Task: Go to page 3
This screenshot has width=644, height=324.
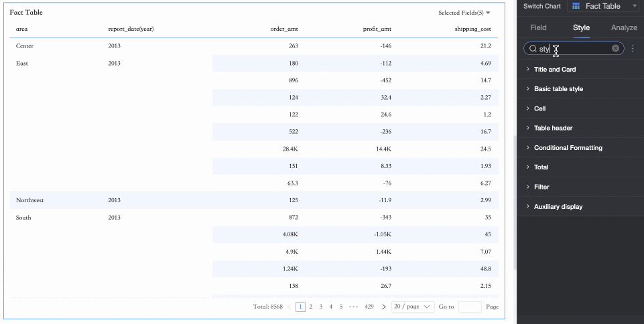Action: tap(321, 307)
